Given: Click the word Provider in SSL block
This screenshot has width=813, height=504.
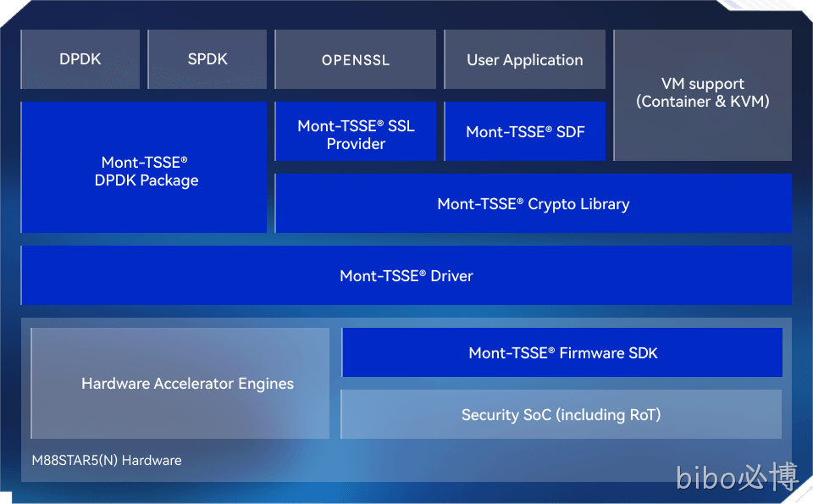Looking at the screenshot, I should (x=356, y=144).
